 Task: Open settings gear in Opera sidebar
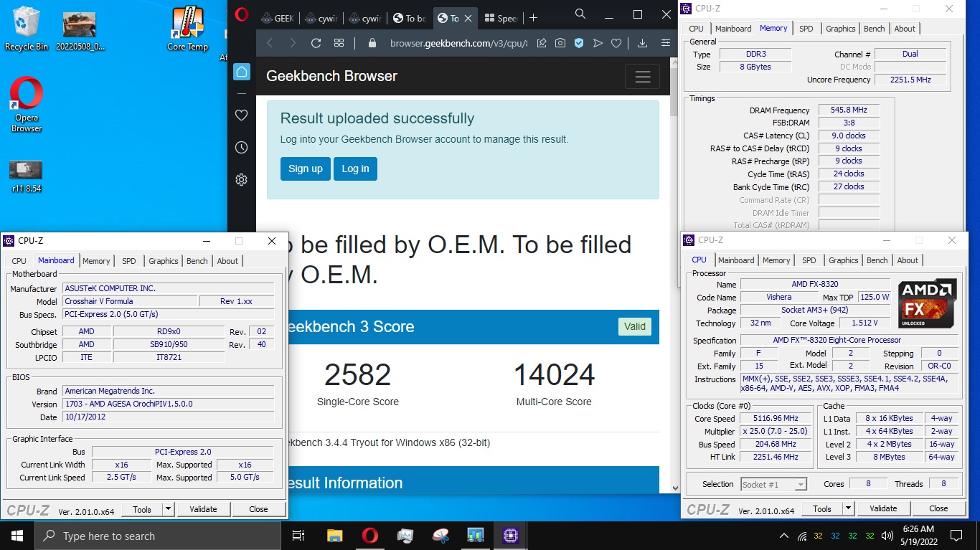[x=242, y=180]
